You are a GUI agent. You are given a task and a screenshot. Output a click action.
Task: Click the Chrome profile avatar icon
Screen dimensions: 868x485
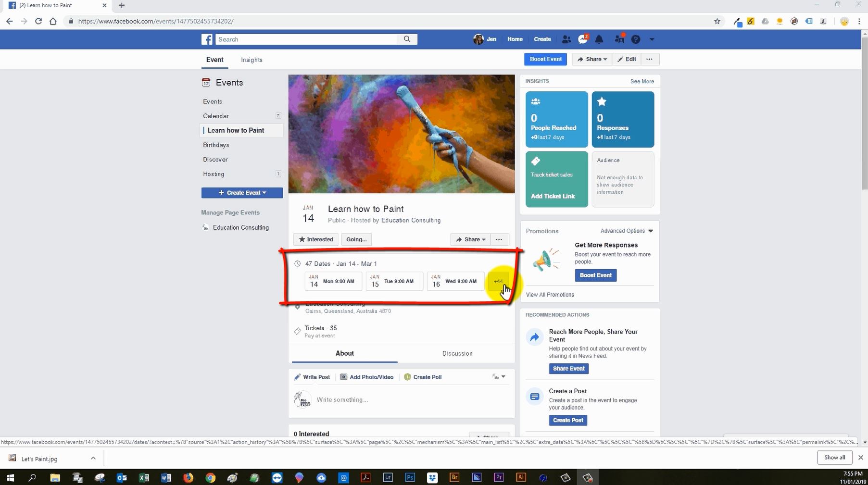pos(844,21)
